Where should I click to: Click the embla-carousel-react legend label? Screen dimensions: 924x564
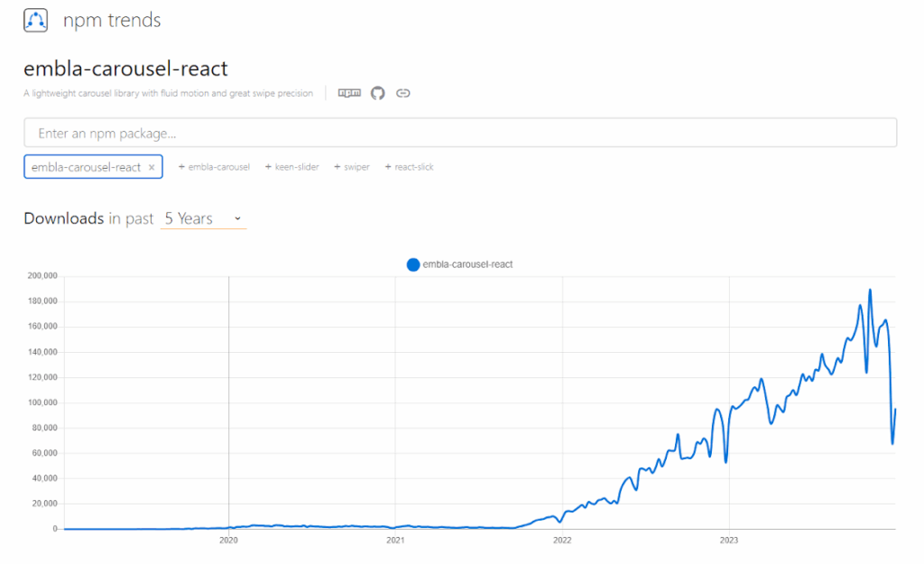click(467, 264)
